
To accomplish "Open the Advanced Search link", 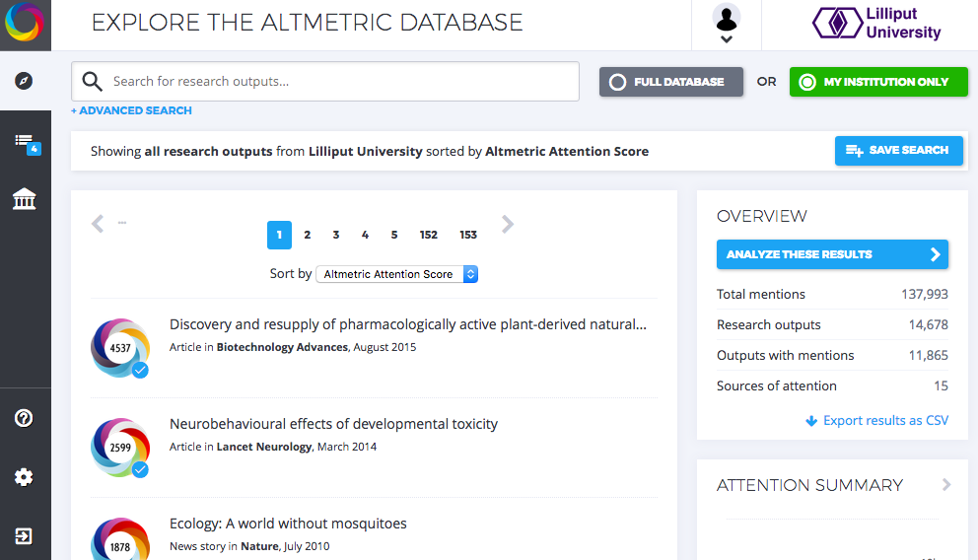I will pyautogui.click(x=132, y=110).
